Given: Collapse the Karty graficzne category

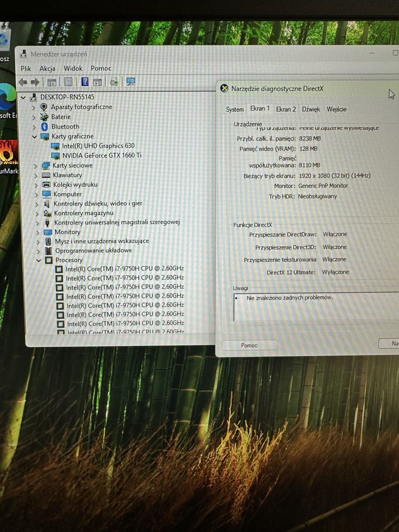Looking at the screenshot, I should (x=34, y=136).
